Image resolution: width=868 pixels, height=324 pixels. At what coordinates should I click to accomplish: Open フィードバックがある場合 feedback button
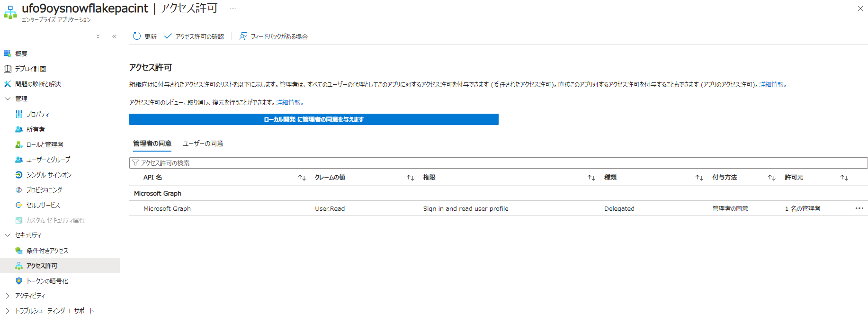click(274, 36)
